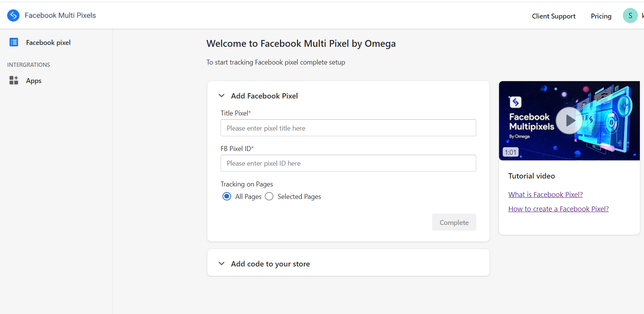The image size is (644, 314).
Task: Click the Complete button
Action: click(x=454, y=222)
